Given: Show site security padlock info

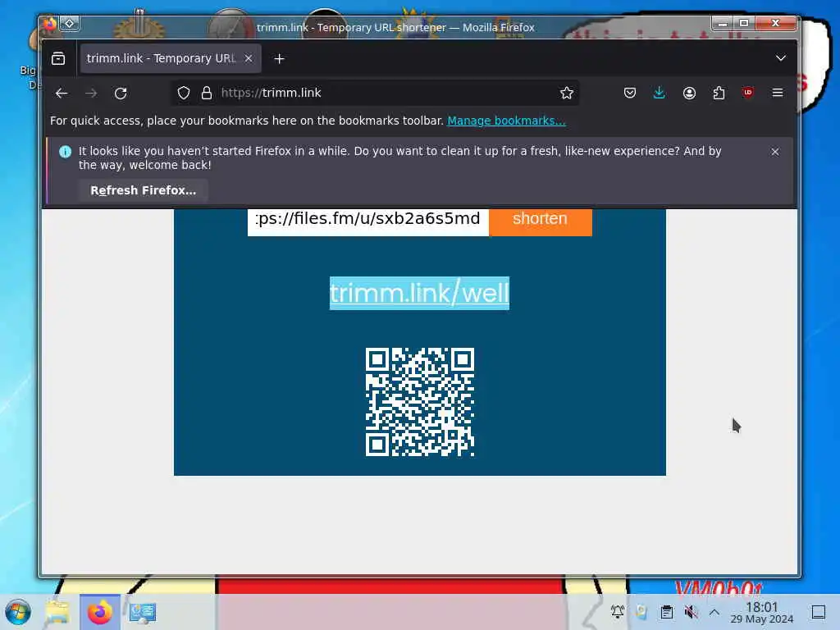Looking at the screenshot, I should pos(206,93).
